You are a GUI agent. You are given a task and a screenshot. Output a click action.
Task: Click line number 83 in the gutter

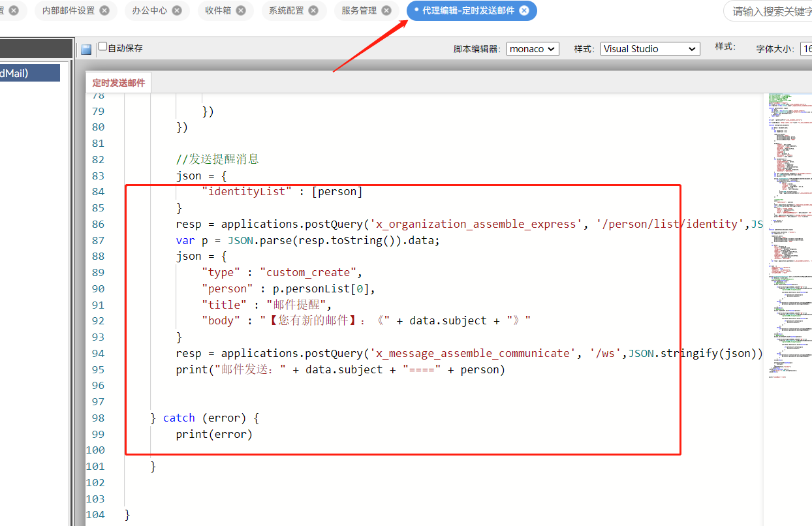click(98, 176)
